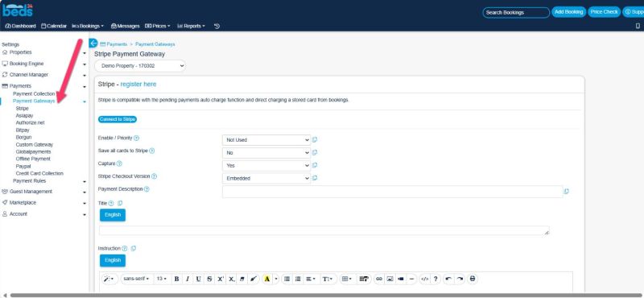
Task: Insert a video via the video icon
Action: (401, 279)
